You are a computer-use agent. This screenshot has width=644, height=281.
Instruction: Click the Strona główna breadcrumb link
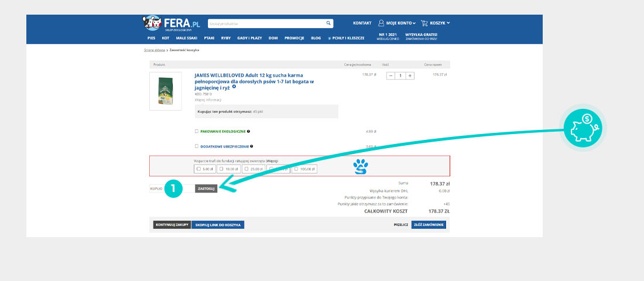click(154, 50)
